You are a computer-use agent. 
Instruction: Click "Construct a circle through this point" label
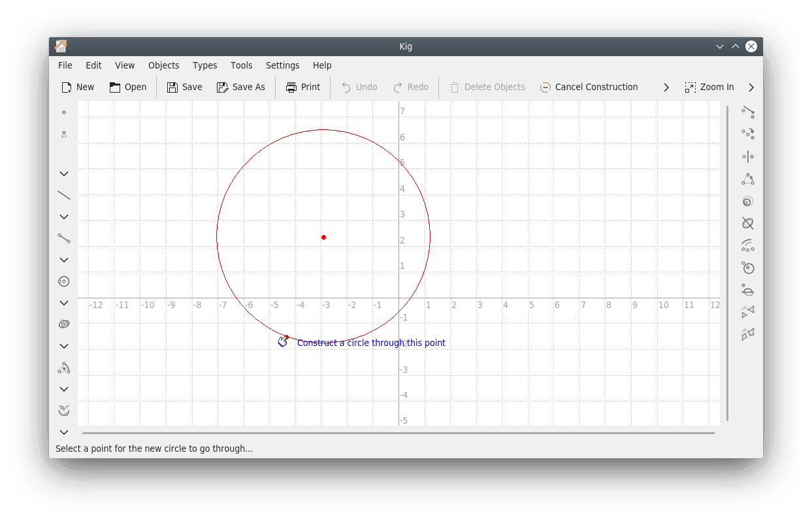[x=371, y=343]
